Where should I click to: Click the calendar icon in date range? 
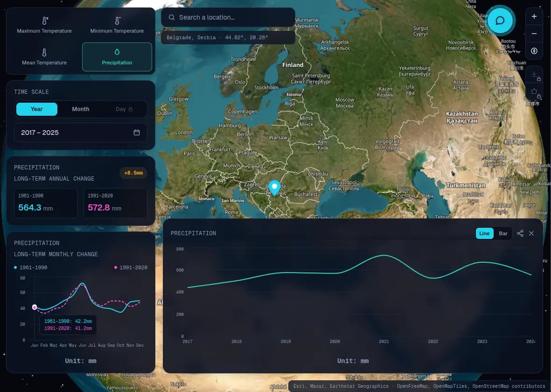137,133
